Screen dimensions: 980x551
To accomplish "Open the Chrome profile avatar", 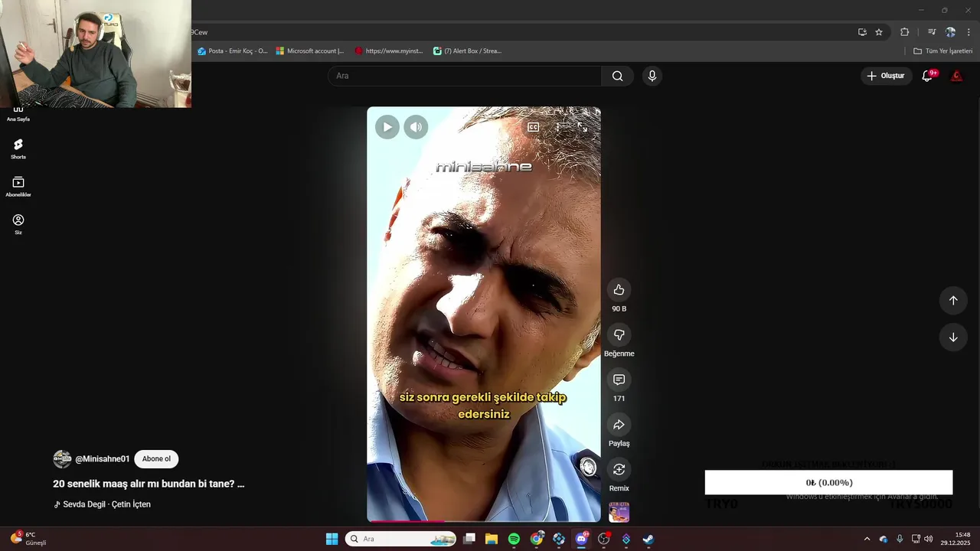I will pos(950,32).
